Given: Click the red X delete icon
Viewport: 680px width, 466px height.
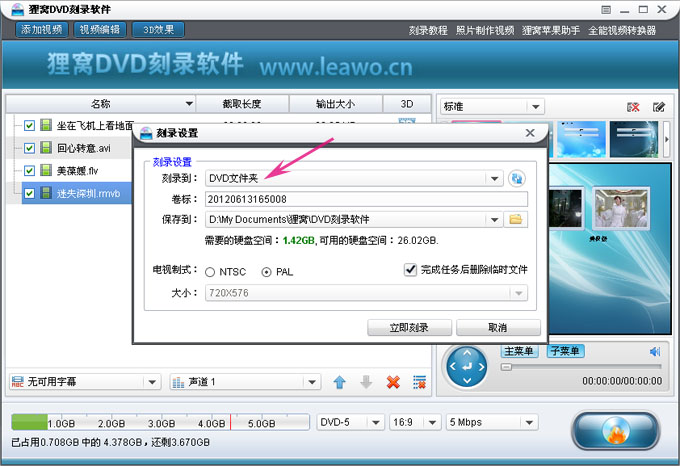Looking at the screenshot, I should [x=393, y=382].
